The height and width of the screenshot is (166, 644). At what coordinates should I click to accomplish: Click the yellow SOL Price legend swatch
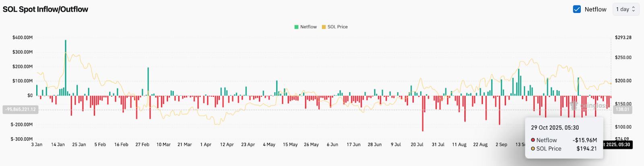324,27
